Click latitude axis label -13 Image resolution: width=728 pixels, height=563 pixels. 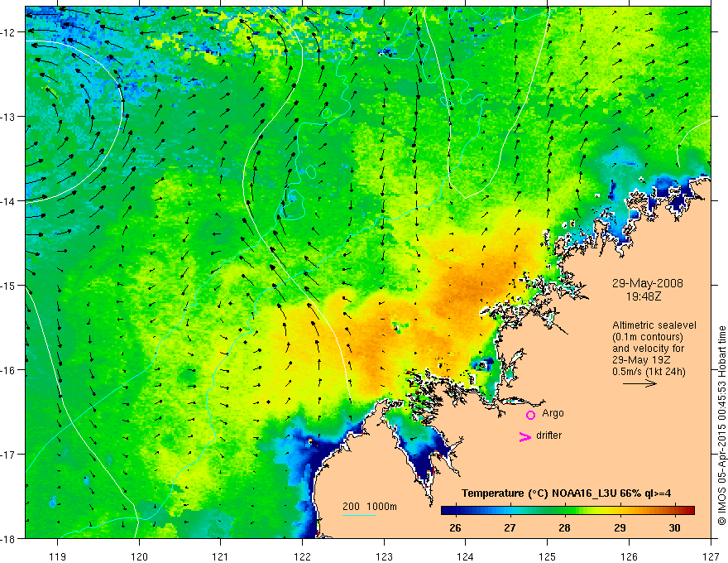point(8,117)
